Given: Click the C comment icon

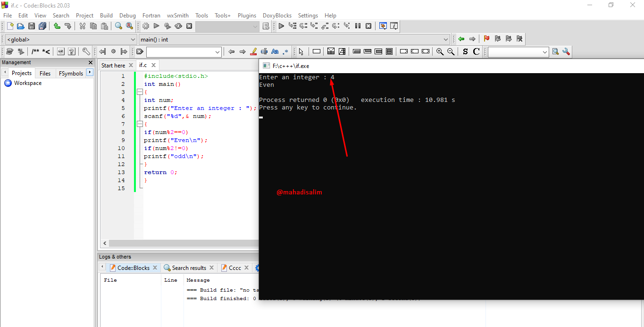Looking at the screenshot, I should (476, 52).
